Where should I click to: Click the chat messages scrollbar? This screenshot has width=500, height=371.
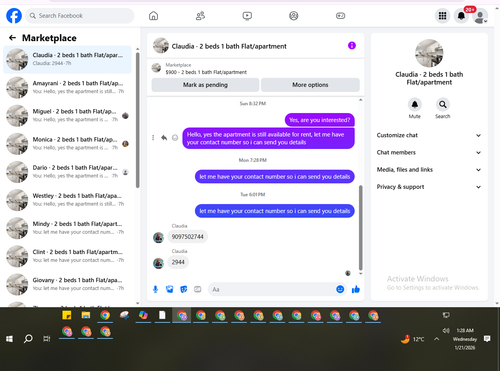click(360, 228)
